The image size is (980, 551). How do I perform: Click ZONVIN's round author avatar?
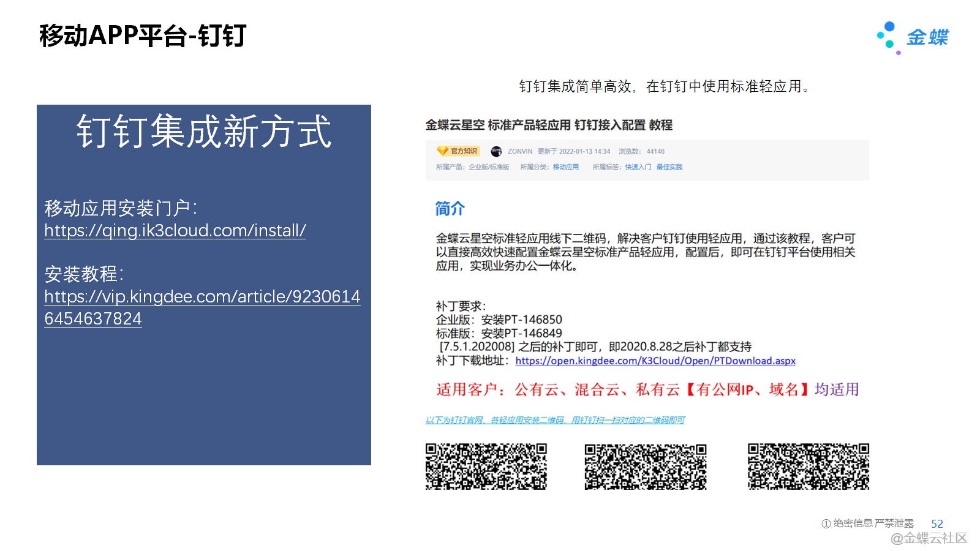tap(496, 151)
